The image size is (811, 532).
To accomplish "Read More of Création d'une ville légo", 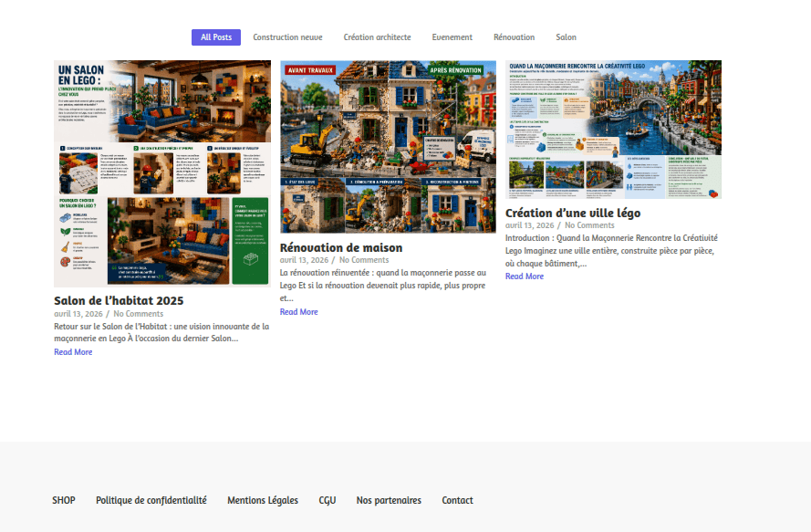I will tap(525, 276).
